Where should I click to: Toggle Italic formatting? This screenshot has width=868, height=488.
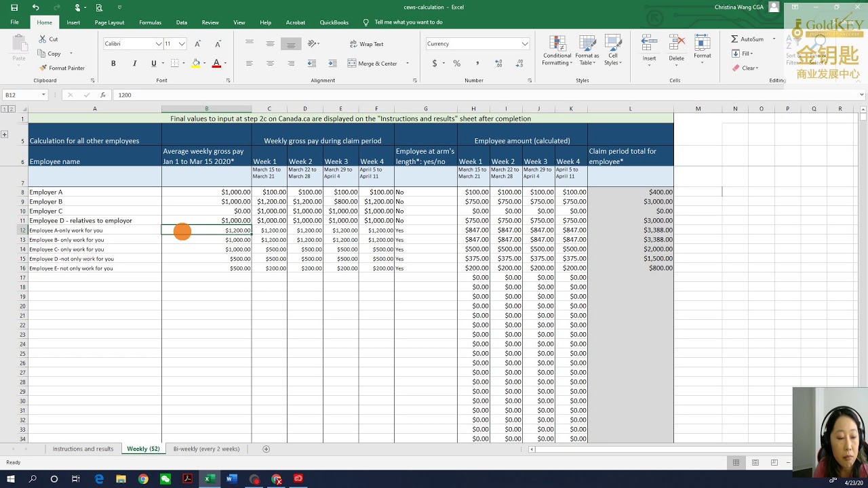click(x=134, y=63)
